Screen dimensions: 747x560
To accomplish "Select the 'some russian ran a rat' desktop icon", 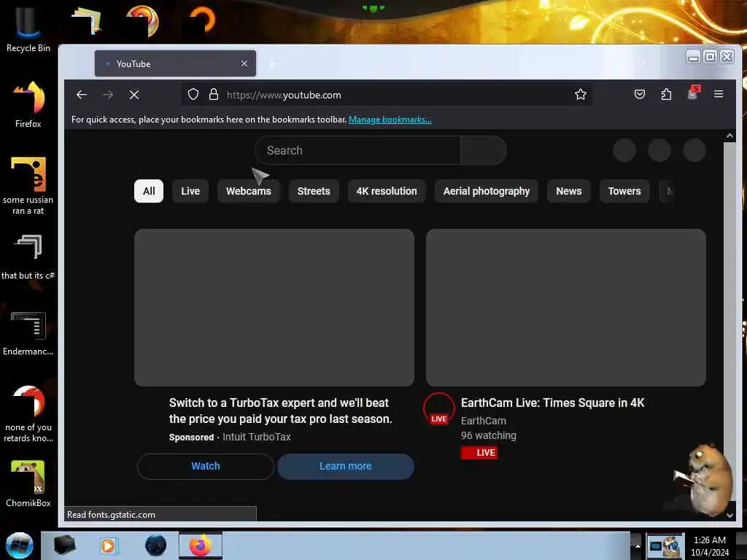I will 28,186.
